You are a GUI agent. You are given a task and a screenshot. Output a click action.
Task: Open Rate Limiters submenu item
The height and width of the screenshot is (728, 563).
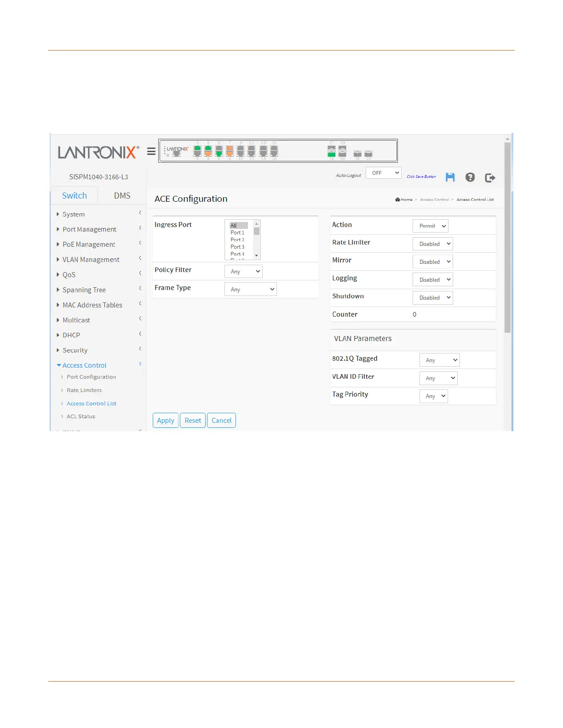coord(84,390)
